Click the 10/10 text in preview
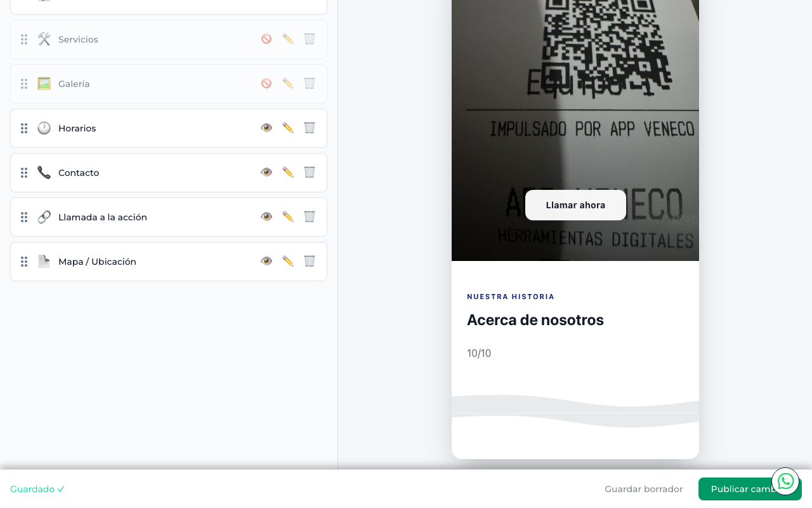 (479, 354)
